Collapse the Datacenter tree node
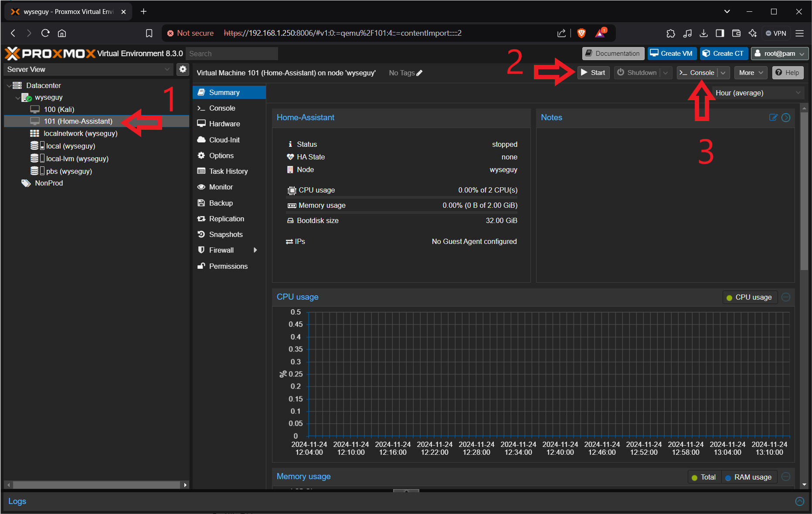 tap(9, 86)
